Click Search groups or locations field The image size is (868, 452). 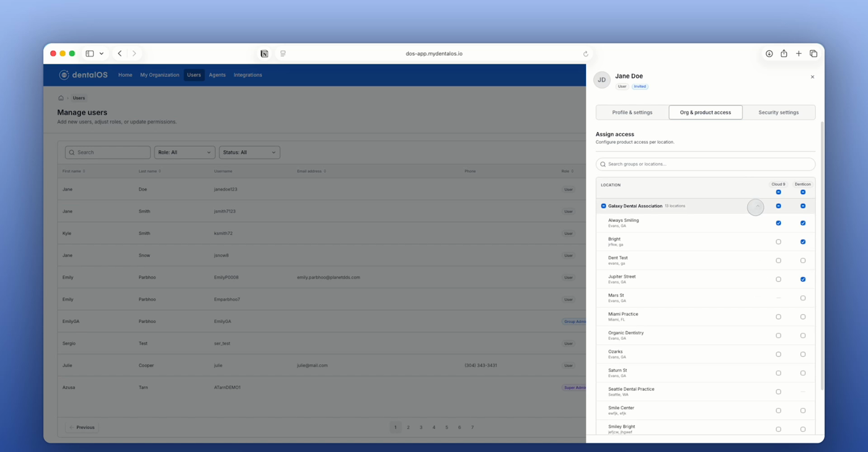pyautogui.click(x=706, y=164)
